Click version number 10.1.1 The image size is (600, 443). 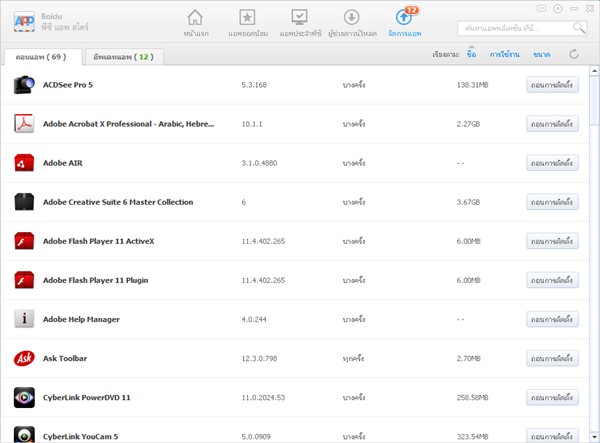[252, 124]
